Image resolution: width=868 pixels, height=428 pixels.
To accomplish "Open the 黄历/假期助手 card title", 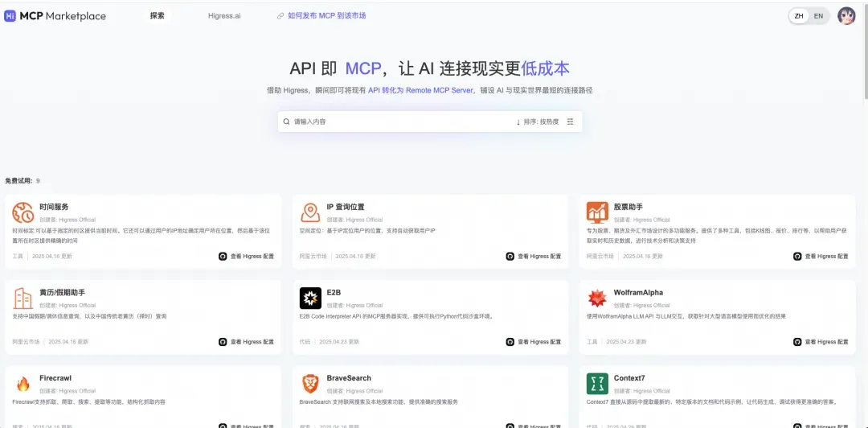I will (63, 292).
